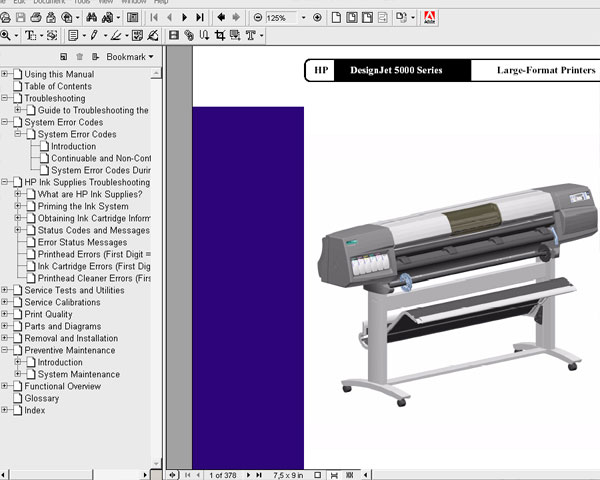Select the Crop tool
600x480 pixels.
coord(220,36)
